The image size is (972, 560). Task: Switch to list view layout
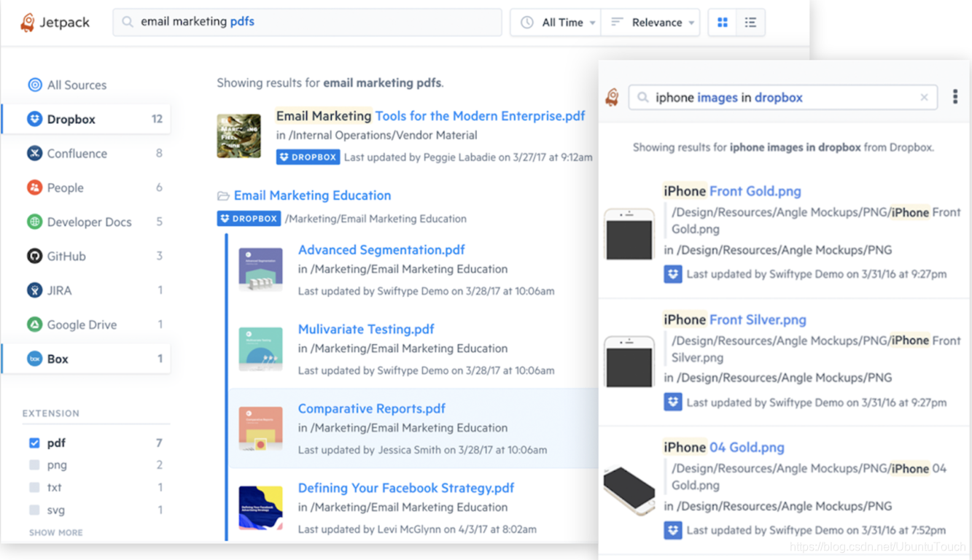(750, 23)
